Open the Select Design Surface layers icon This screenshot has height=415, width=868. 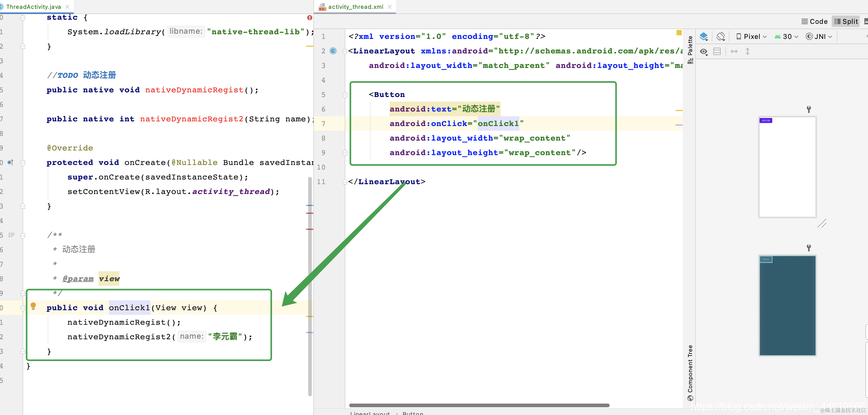click(x=704, y=36)
